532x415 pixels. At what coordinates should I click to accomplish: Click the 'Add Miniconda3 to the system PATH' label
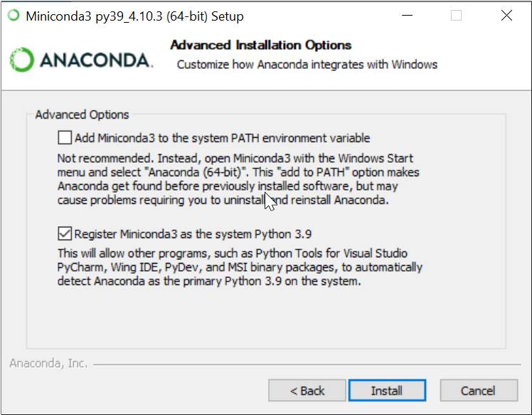pos(222,138)
